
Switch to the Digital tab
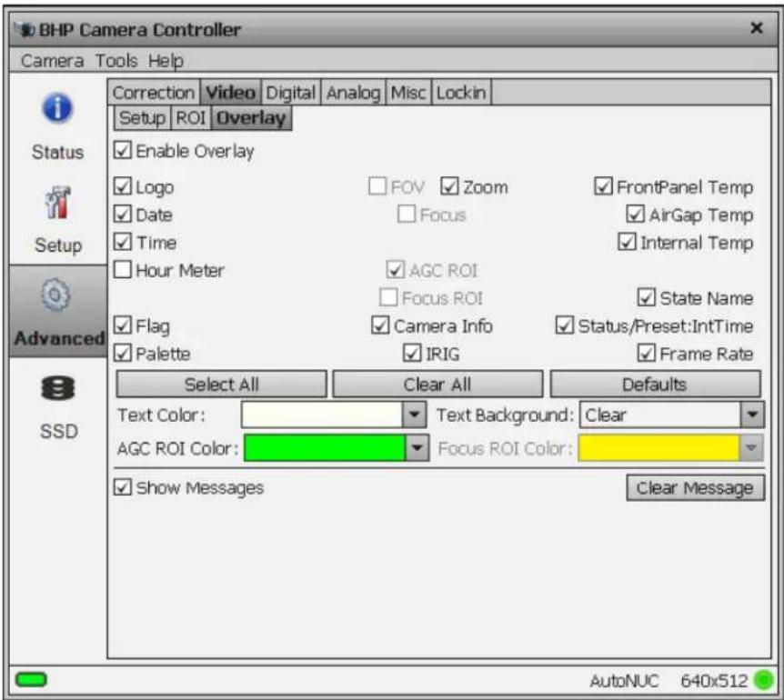pyautogui.click(x=290, y=93)
